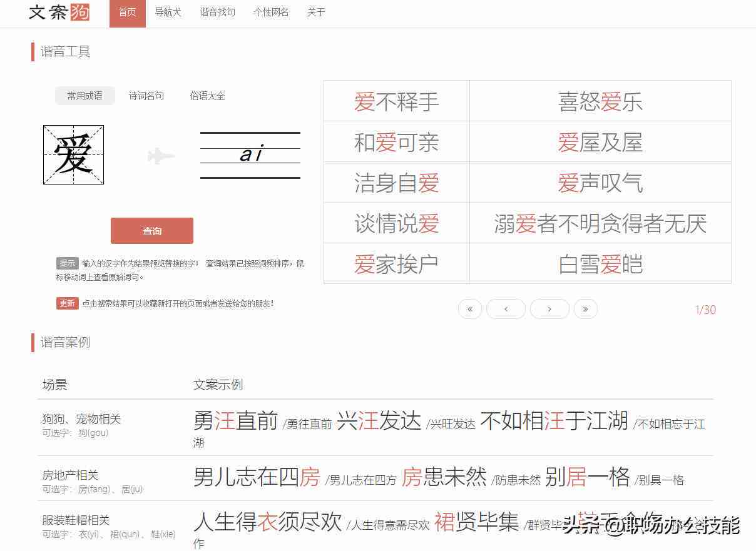The height and width of the screenshot is (551, 756).
Task: Go to previous results page
Action: tap(506, 309)
